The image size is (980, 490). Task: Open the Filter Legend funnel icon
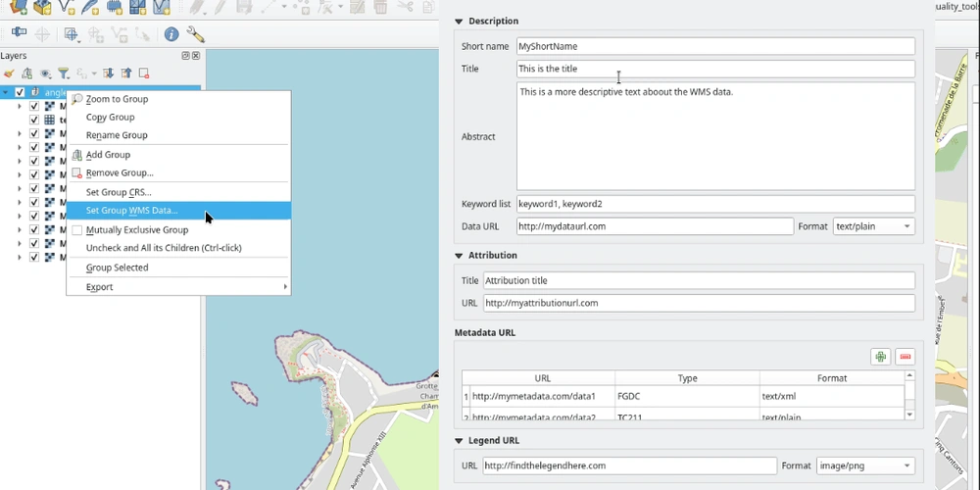[63, 73]
